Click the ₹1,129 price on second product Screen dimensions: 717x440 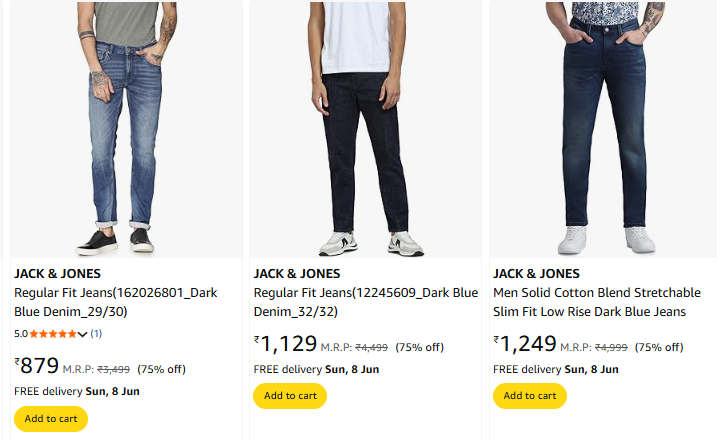tap(286, 345)
